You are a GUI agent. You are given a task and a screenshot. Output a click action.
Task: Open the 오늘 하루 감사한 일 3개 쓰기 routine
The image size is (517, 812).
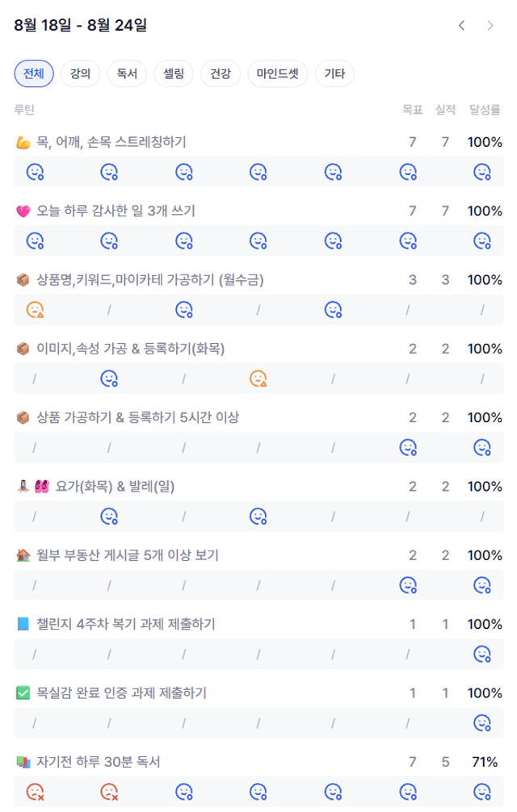click(116, 211)
